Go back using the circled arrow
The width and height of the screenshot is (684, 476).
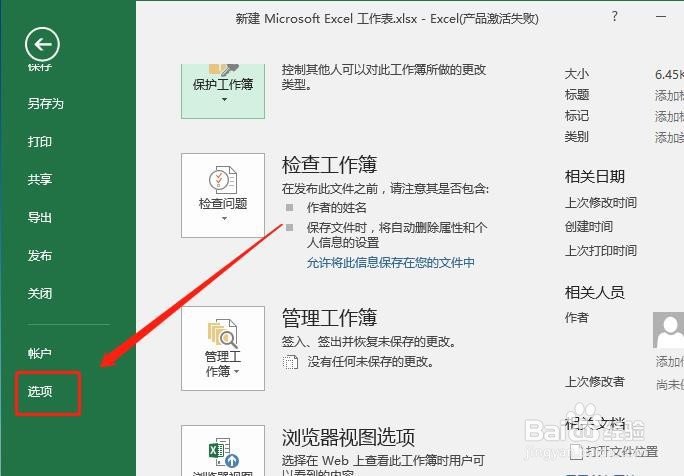tap(42, 44)
